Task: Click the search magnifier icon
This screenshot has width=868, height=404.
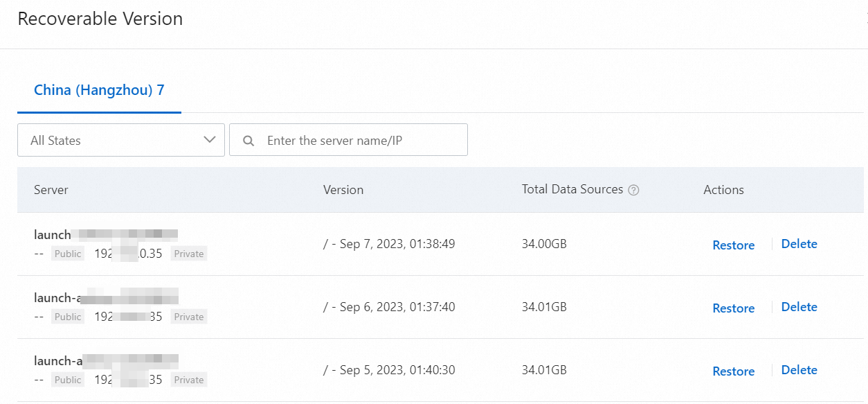Action: (x=248, y=141)
